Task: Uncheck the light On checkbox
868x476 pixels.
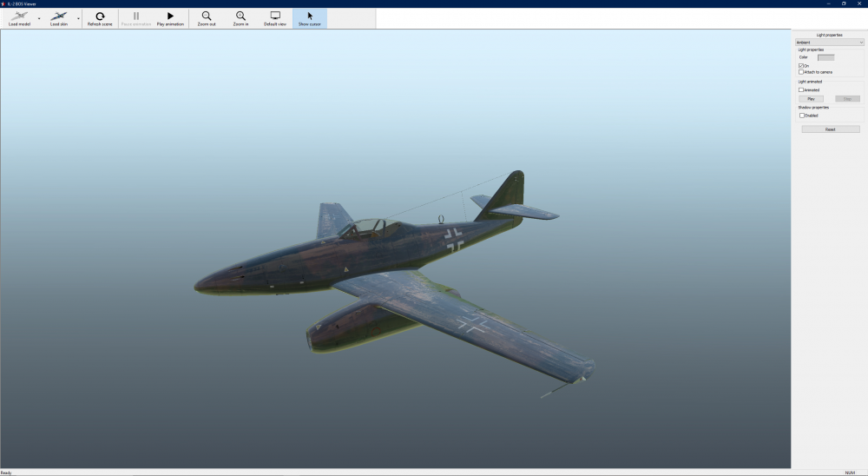Action: click(x=801, y=66)
